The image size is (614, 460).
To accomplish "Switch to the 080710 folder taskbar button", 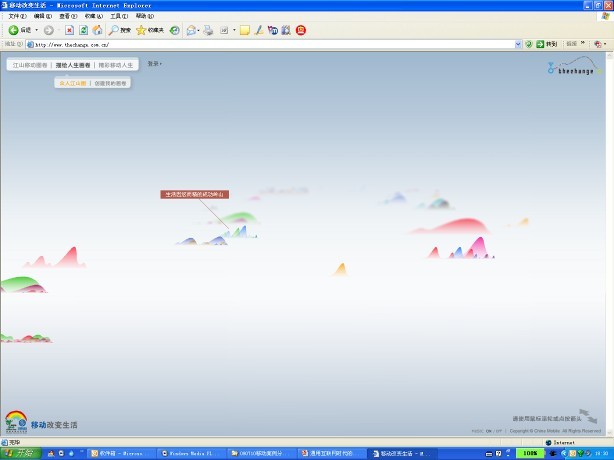I will tap(262, 453).
